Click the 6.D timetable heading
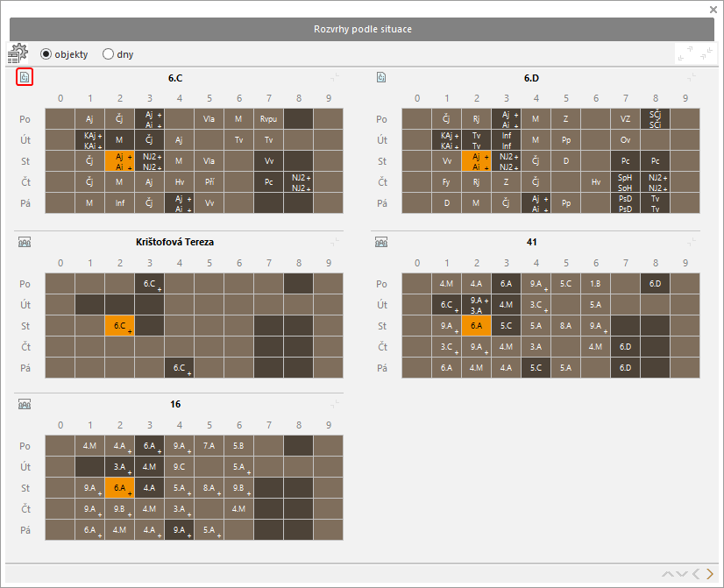This screenshot has height=588, width=724. coord(531,78)
